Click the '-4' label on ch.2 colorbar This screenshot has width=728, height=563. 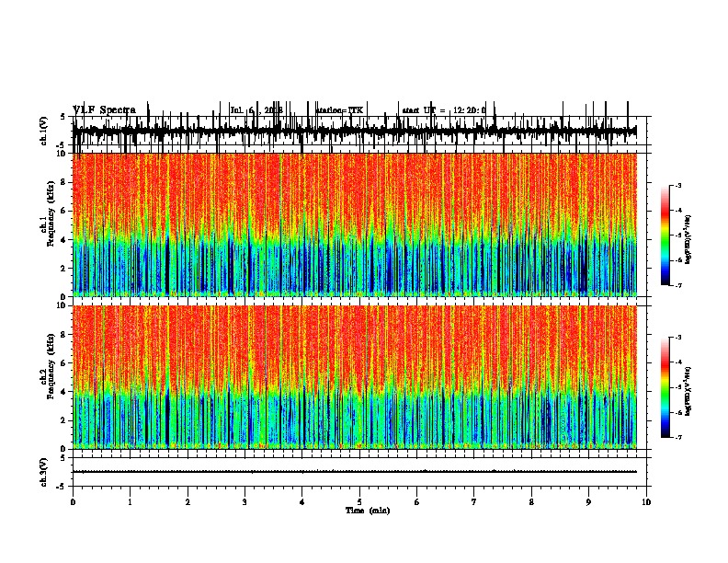point(677,362)
